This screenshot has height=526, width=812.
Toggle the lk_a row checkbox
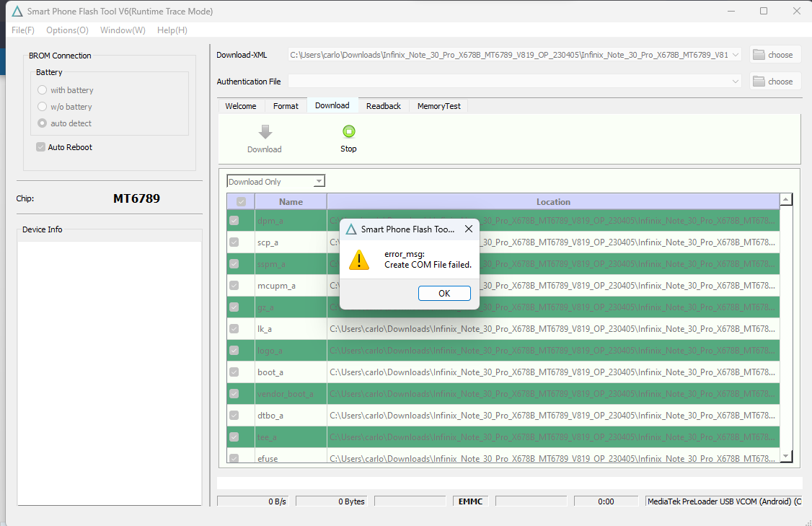(234, 328)
